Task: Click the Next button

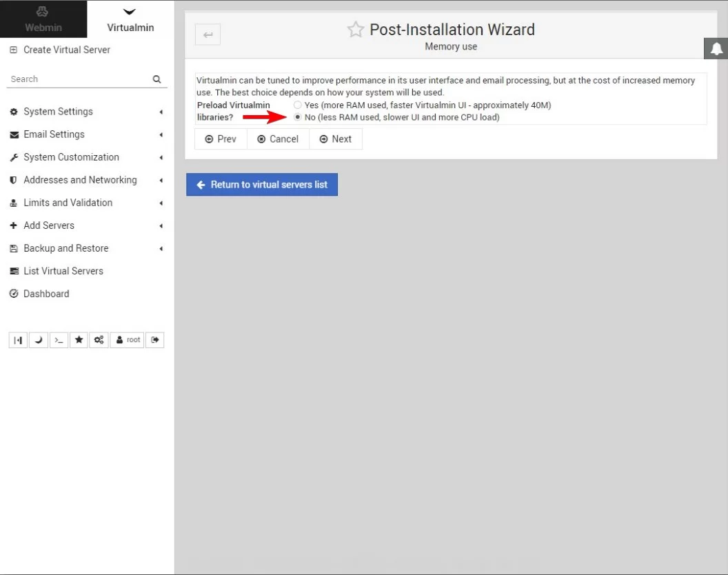Action: [x=336, y=139]
